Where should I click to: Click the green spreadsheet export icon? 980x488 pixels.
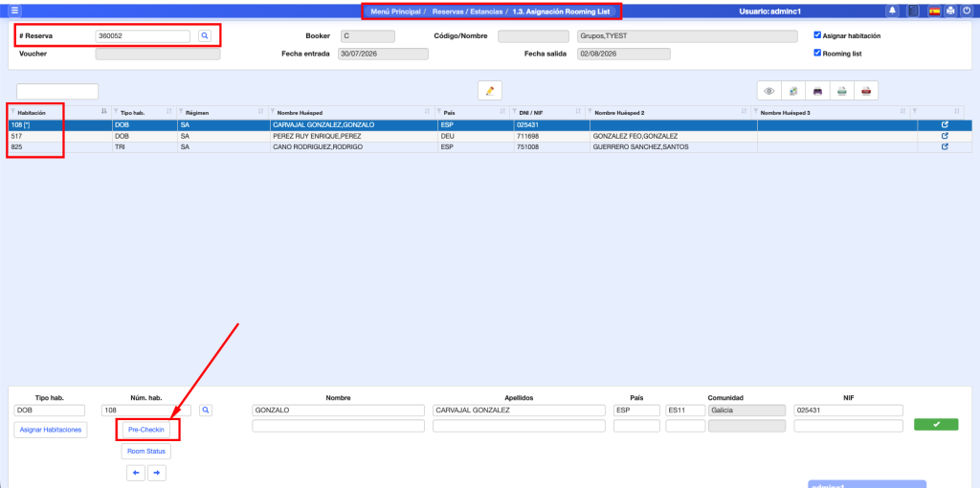click(842, 91)
